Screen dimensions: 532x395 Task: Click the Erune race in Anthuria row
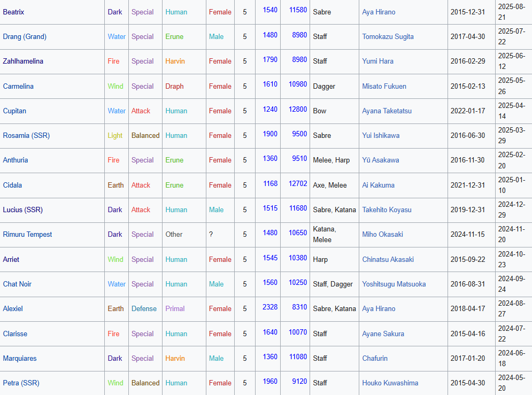pos(174,160)
